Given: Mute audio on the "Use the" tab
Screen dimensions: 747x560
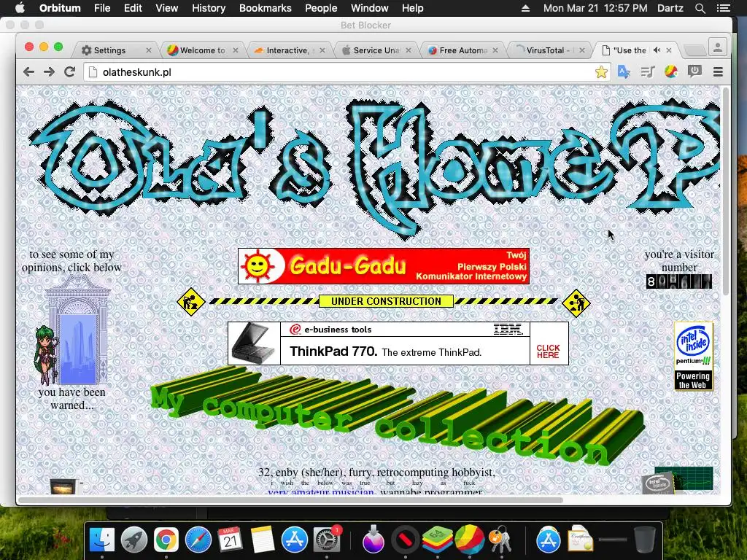Looking at the screenshot, I should (x=657, y=50).
